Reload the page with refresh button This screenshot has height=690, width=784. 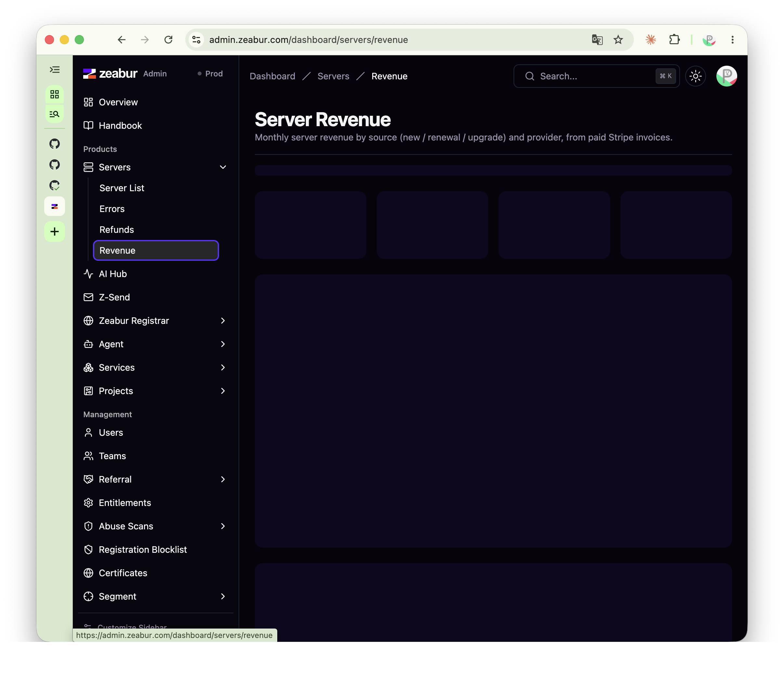point(168,40)
